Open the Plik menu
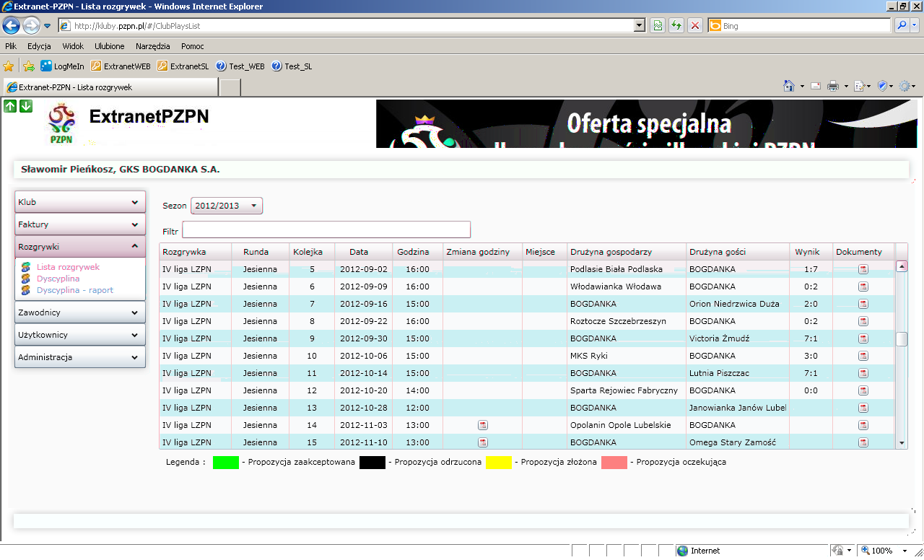This screenshot has width=924, height=560. 11,46
